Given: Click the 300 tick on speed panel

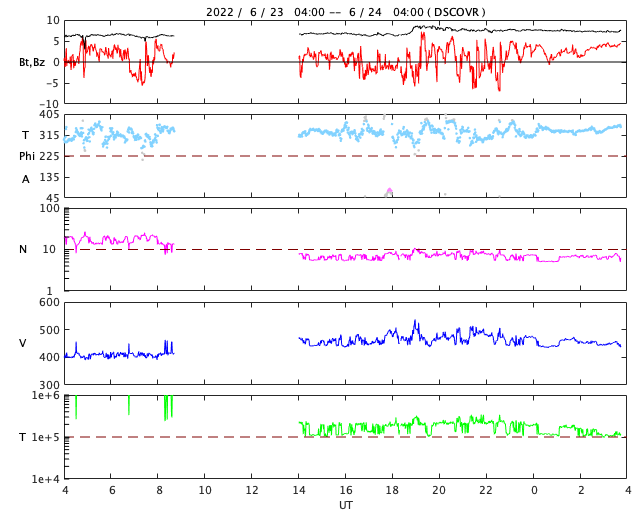Looking at the screenshot, I should point(49,385).
